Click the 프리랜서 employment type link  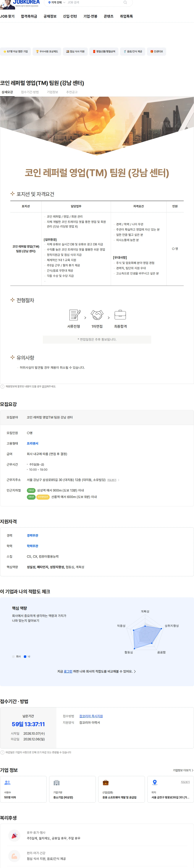tap(33, 443)
